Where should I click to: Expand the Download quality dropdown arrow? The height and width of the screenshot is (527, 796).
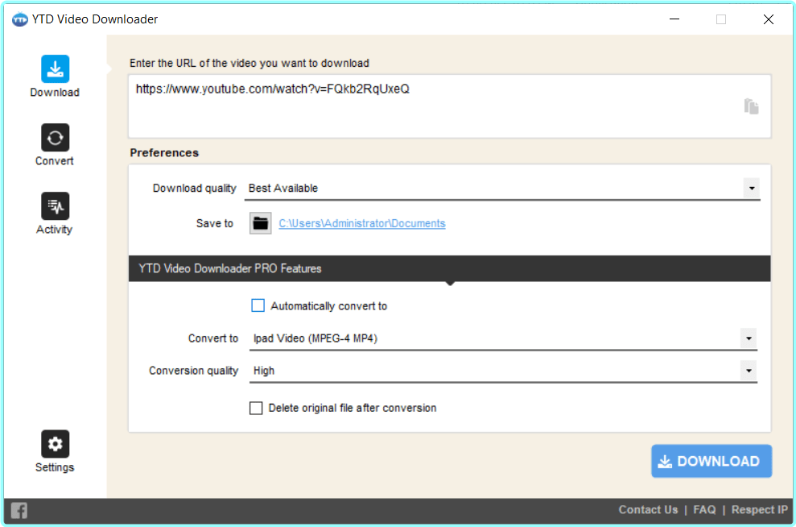(751, 188)
